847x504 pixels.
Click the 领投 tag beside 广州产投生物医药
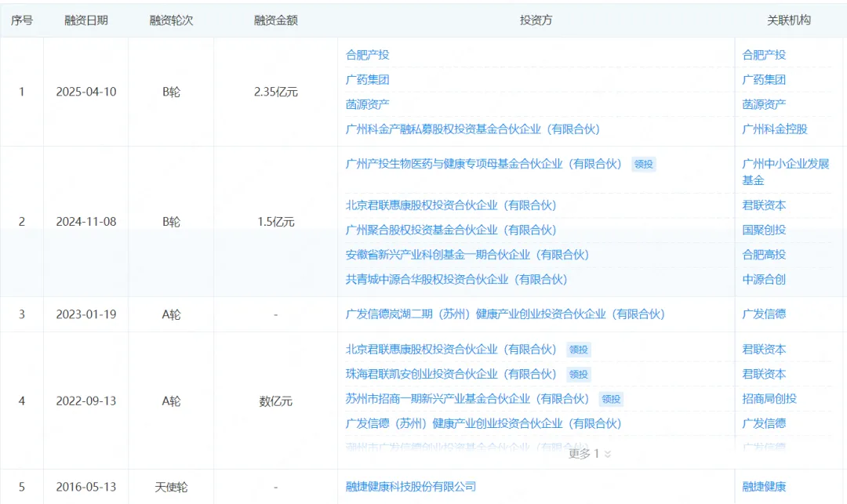click(643, 165)
